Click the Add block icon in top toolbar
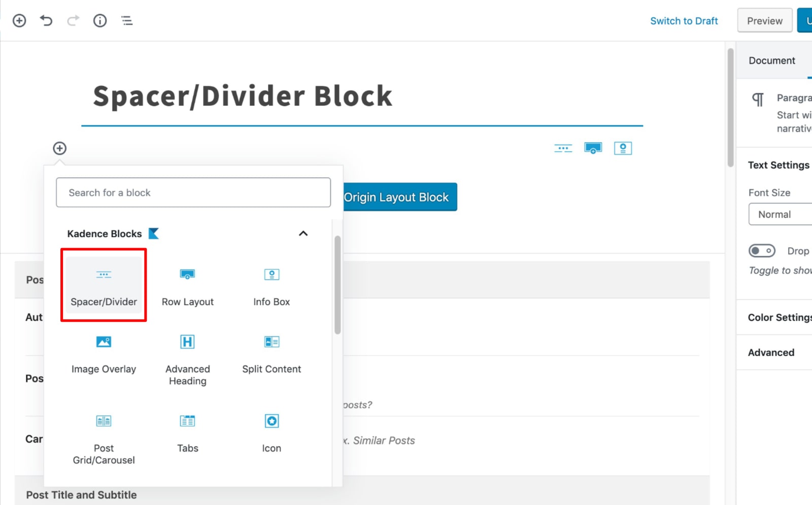The width and height of the screenshot is (812, 505). (19, 21)
